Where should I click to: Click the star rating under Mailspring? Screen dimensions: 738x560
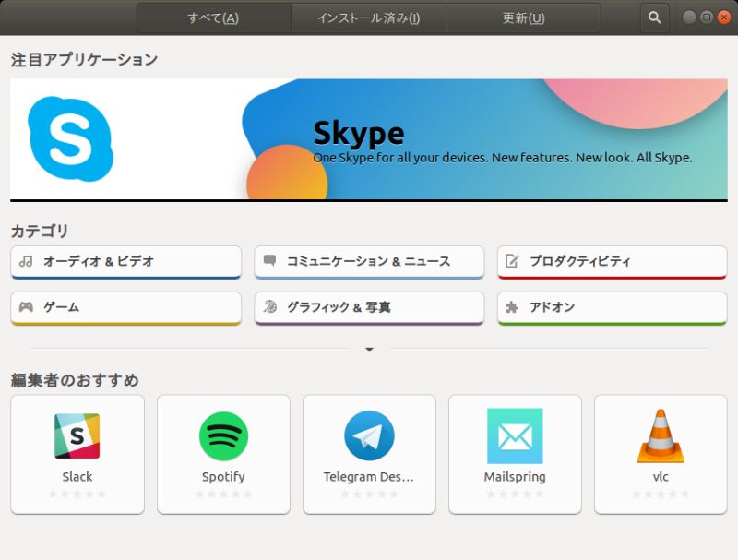click(515, 494)
